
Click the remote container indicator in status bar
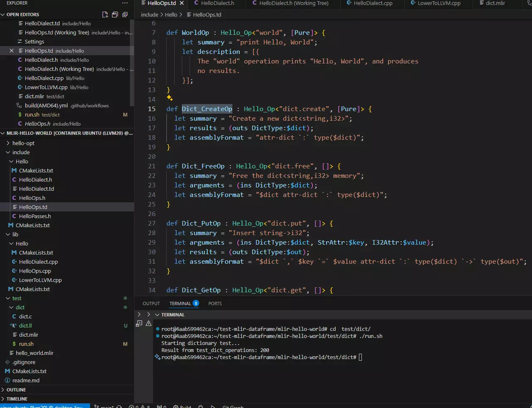coord(45,406)
